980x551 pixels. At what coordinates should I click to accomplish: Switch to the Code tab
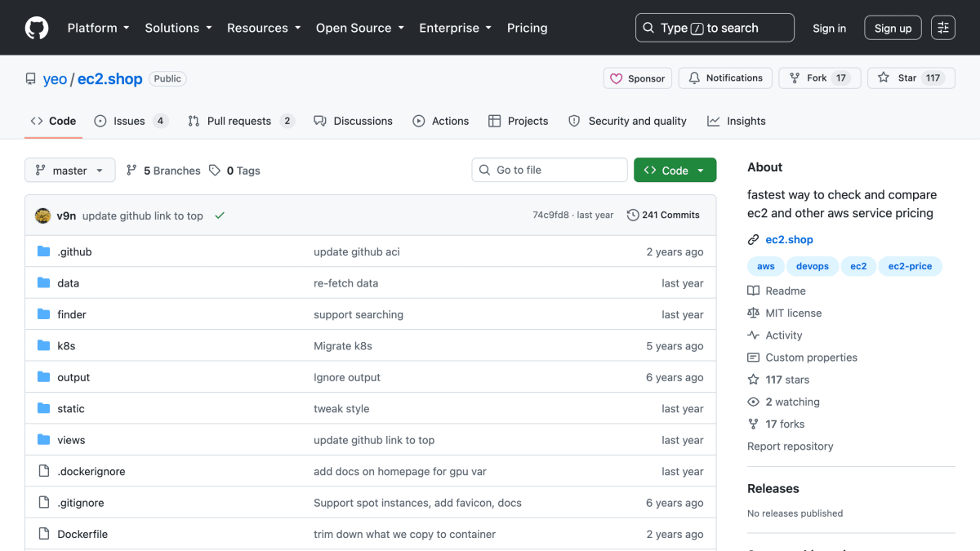coord(53,121)
